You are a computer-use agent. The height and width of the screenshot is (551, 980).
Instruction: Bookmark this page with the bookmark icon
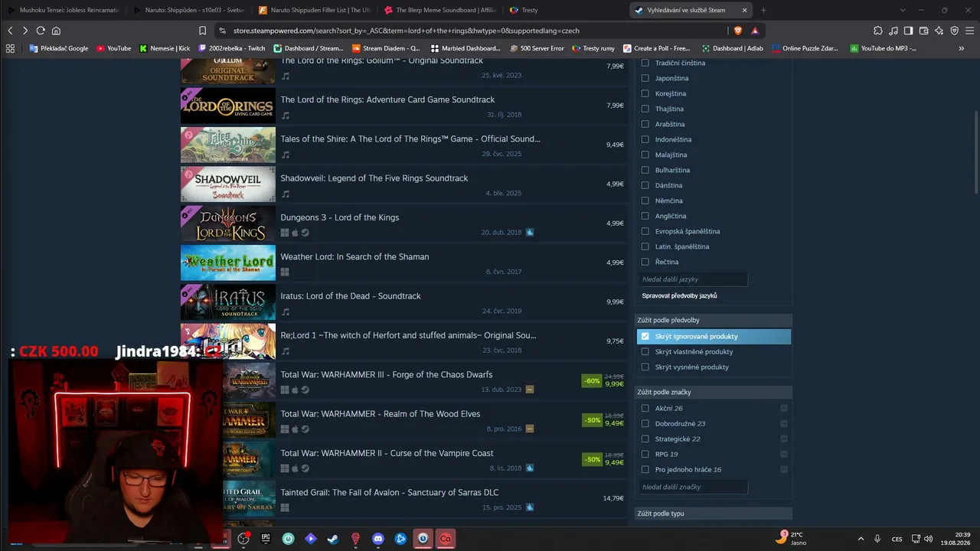[x=202, y=31]
